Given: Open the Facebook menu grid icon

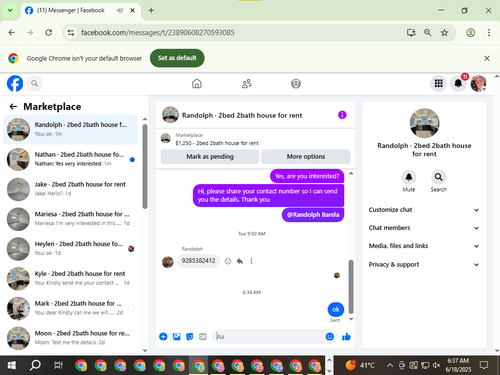Looking at the screenshot, I should (x=439, y=83).
